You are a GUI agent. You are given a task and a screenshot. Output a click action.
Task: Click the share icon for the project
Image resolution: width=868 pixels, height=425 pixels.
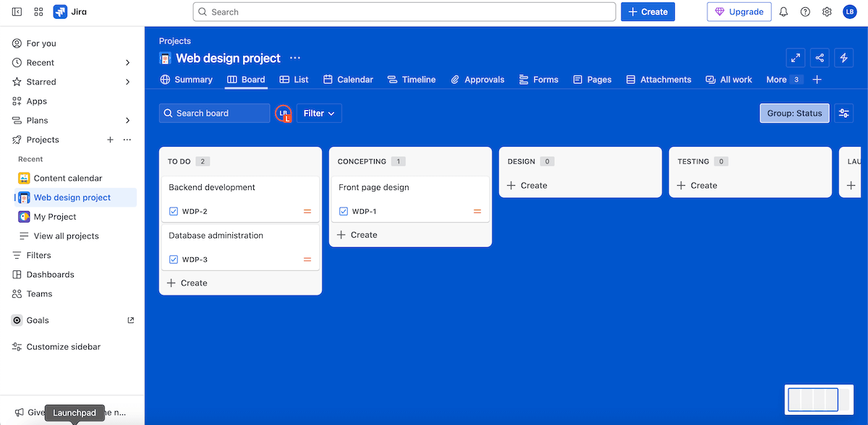[820, 59]
